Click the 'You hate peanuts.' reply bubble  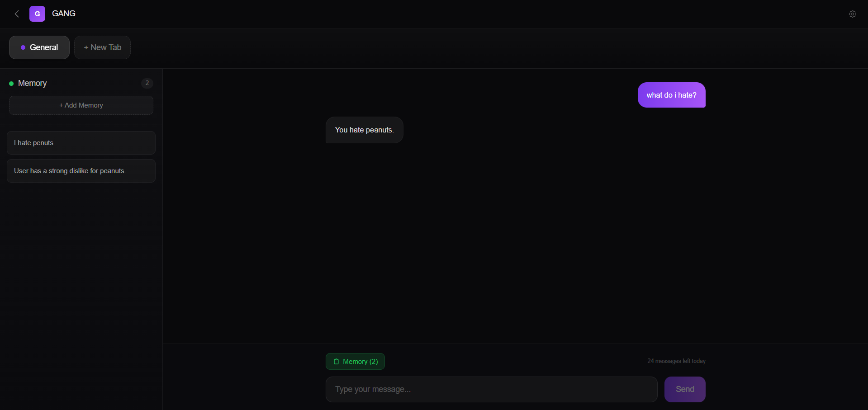click(364, 130)
